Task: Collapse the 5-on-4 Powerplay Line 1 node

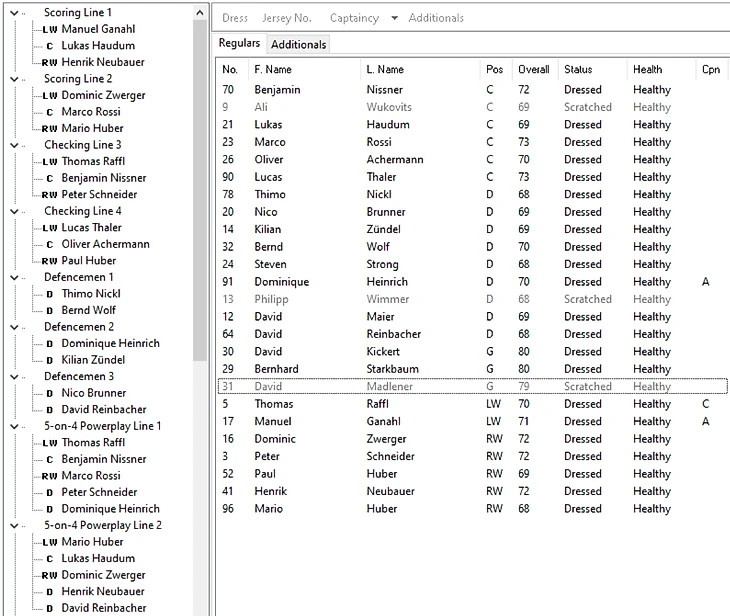Action: [x=14, y=426]
